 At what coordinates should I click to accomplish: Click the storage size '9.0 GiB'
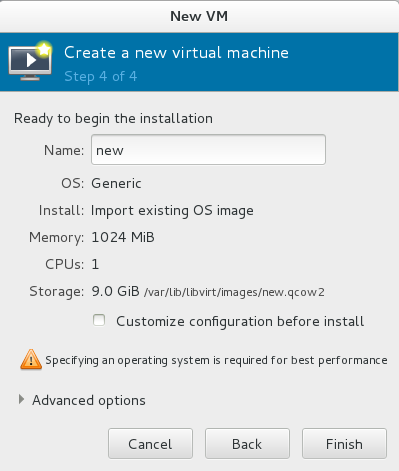click(x=115, y=291)
